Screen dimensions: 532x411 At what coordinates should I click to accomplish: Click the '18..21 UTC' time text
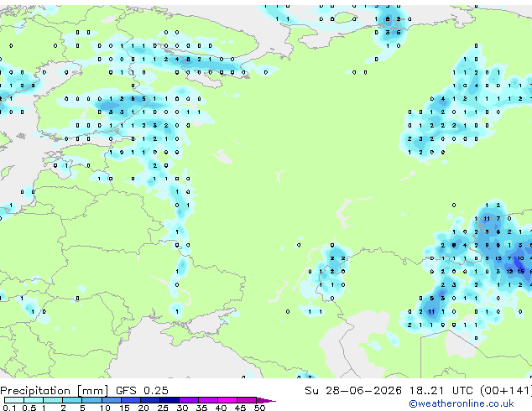point(441,391)
